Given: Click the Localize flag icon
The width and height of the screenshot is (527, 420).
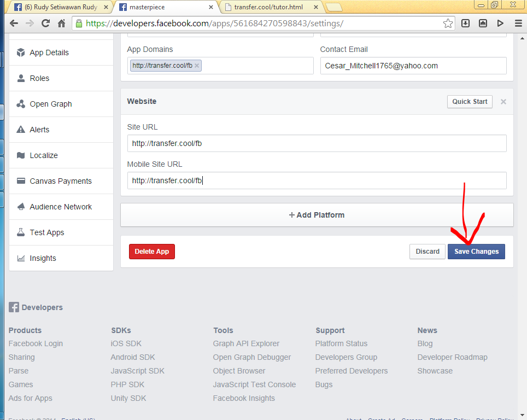Looking at the screenshot, I should pos(21,155).
